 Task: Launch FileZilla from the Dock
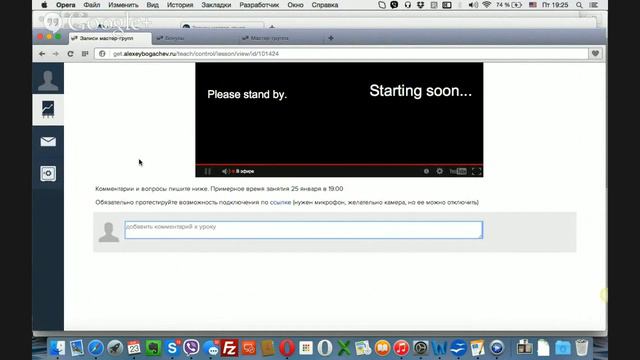(x=229, y=348)
